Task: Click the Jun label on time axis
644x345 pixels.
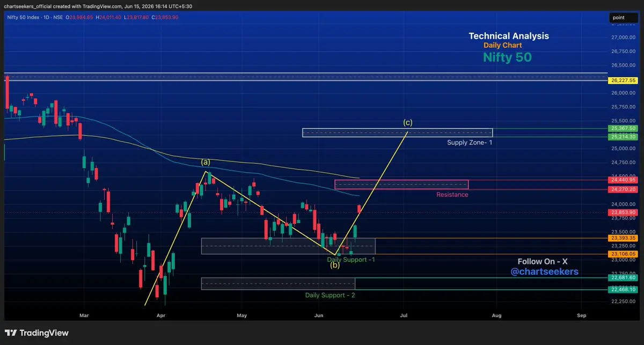Action: (319, 316)
